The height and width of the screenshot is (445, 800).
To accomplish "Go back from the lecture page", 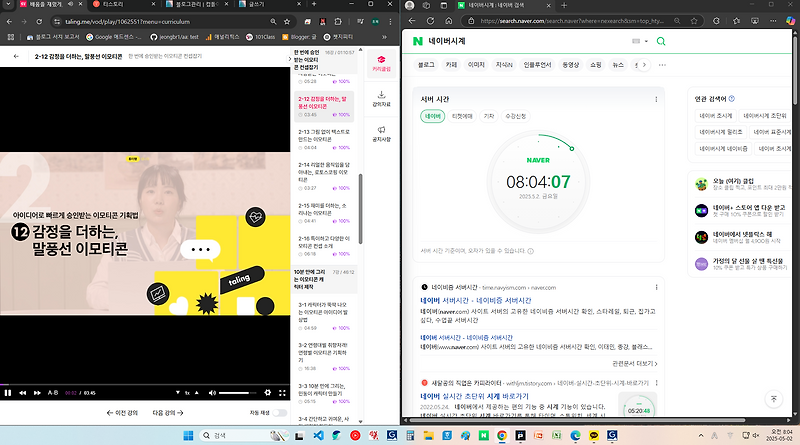I will point(16,56).
